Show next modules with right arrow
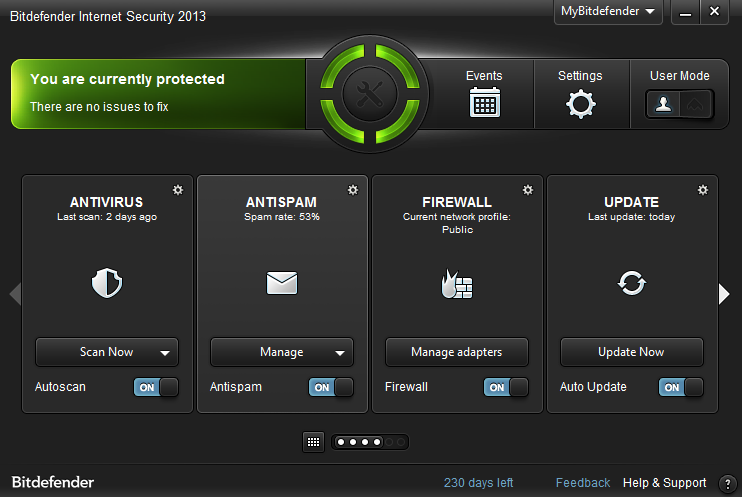This screenshot has height=497, width=742. 724,294
